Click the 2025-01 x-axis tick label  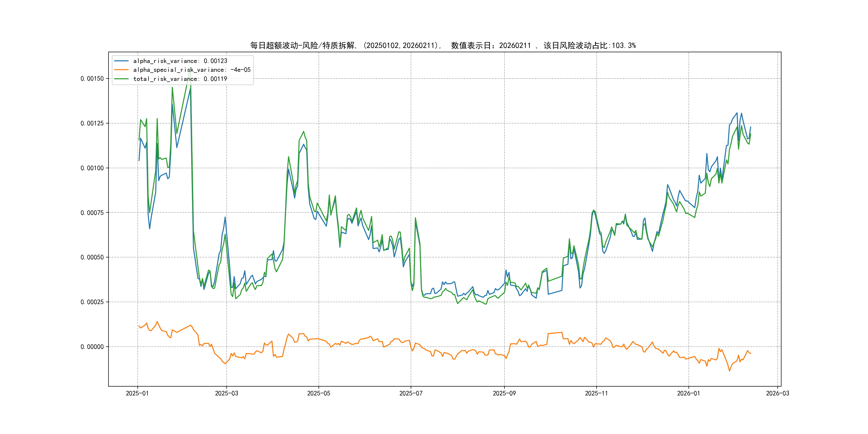point(137,393)
